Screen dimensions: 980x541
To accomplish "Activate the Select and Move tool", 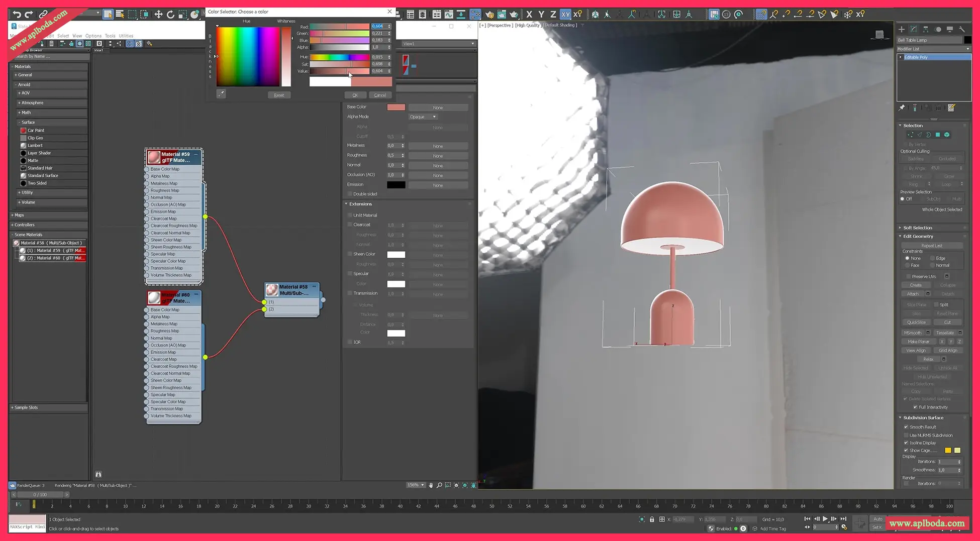I will tap(158, 14).
